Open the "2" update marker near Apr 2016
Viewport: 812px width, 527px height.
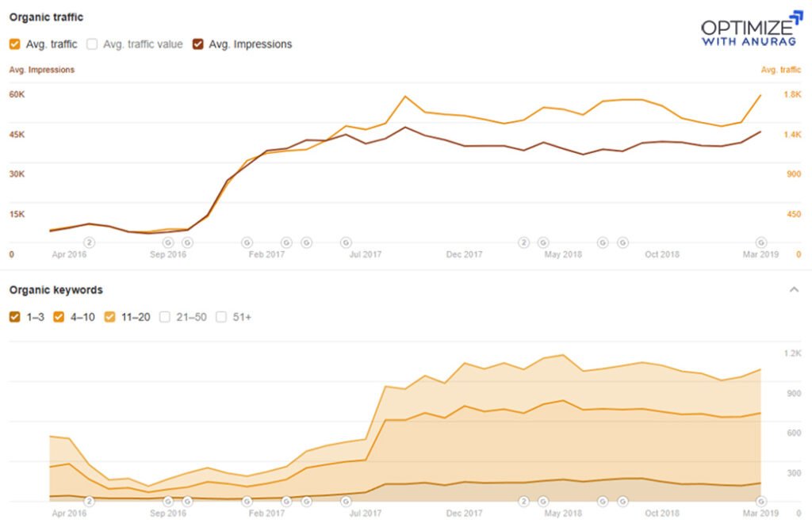tap(90, 243)
